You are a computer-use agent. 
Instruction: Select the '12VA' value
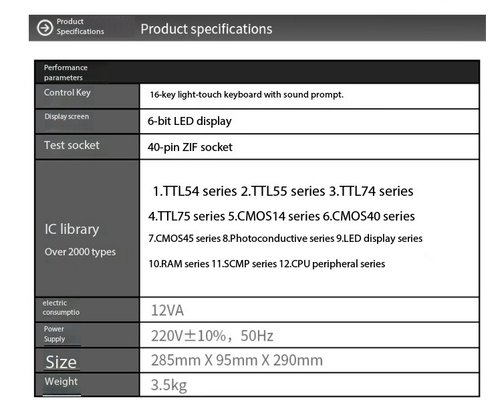pos(167,310)
